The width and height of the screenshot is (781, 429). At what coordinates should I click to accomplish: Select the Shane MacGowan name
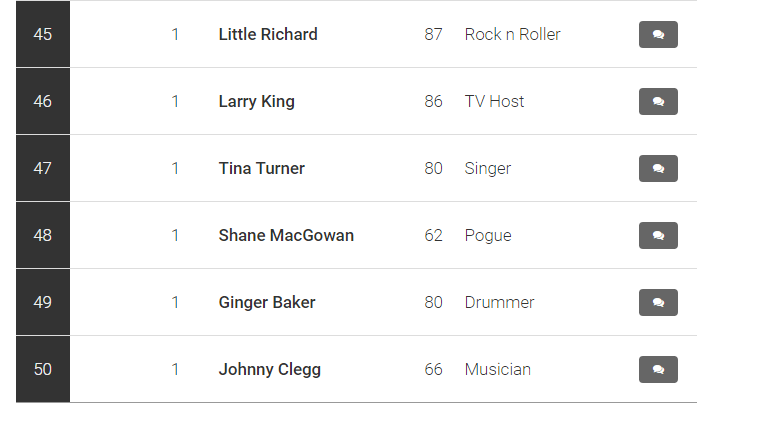tap(286, 235)
